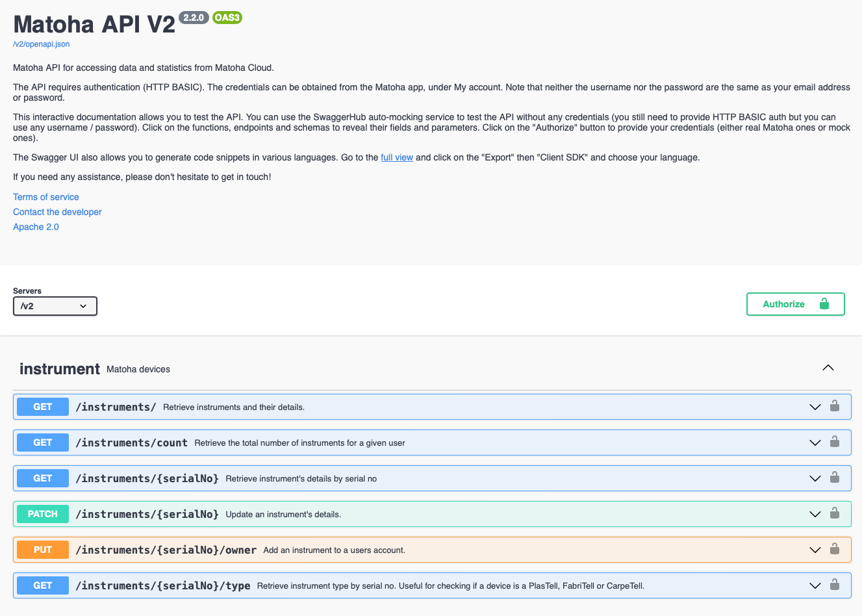Click lock icon on PUT owner row
The image size is (862, 616).
click(x=835, y=550)
